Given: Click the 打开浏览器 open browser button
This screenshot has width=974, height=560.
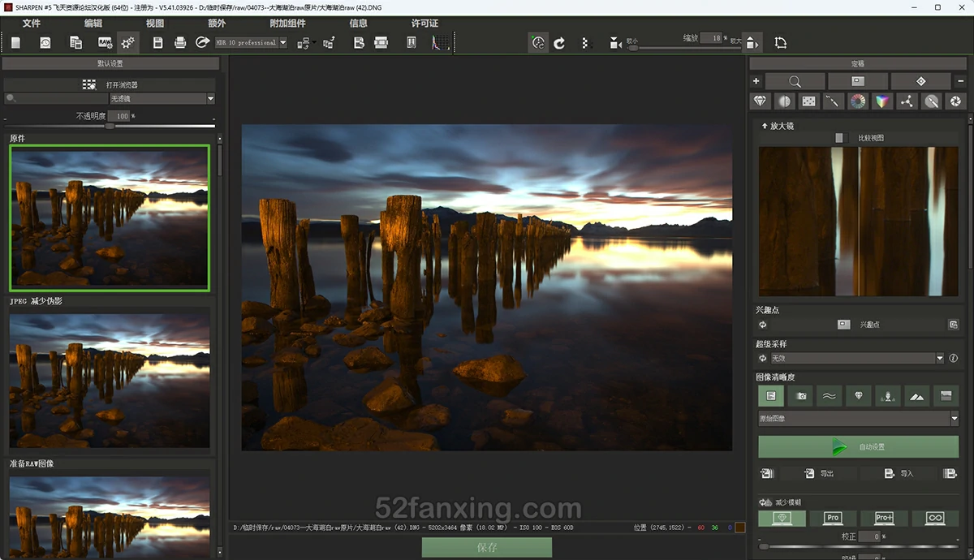Looking at the screenshot, I should click(x=110, y=84).
